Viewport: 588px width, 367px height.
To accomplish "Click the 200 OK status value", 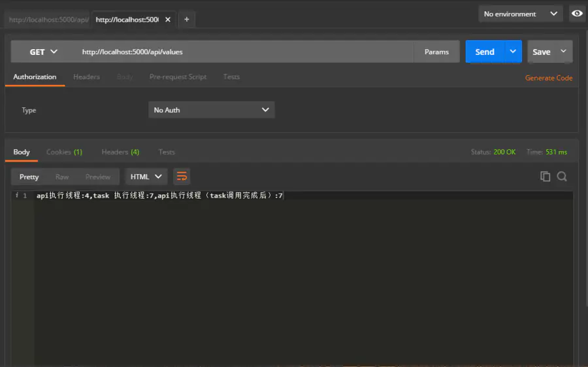I will click(504, 152).
